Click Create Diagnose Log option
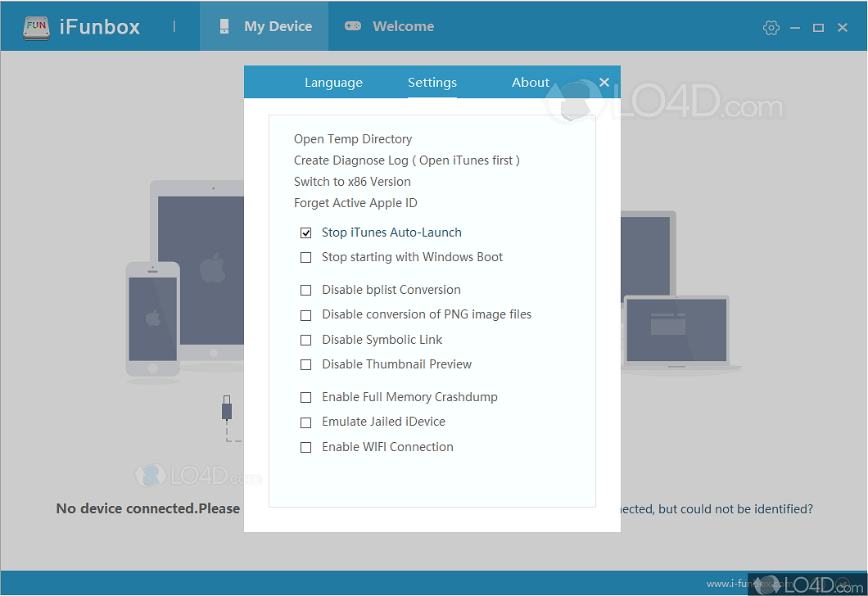Image resolution: width=868 pixels, height=596 pixels. pos(406,160)
